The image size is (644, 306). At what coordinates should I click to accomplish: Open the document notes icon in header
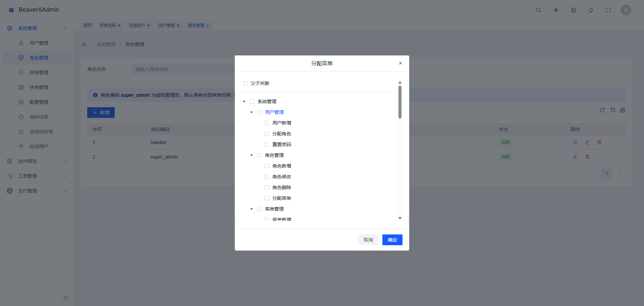[x=574, y=10]
